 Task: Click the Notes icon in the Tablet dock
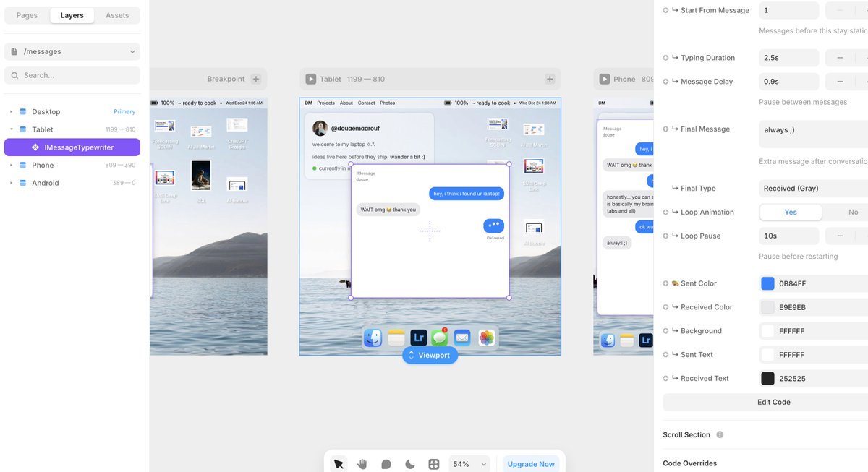396,338
